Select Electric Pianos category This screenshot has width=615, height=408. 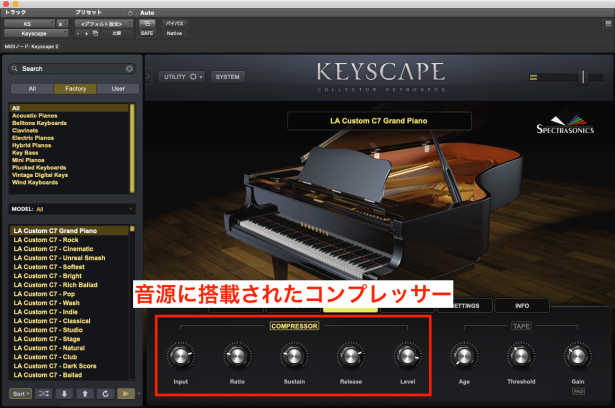click(x=33, y=138)
